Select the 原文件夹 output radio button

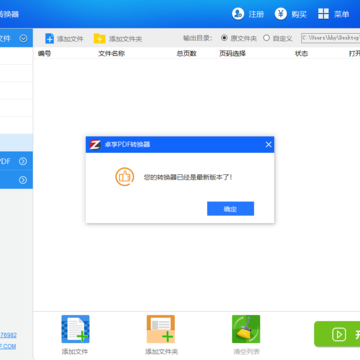click(x=224, y=38)
